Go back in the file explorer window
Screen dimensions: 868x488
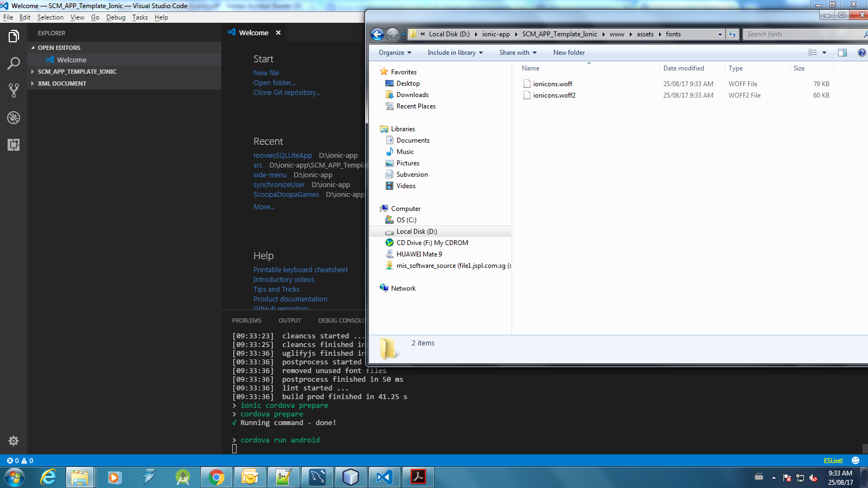(x=377, y=34)
